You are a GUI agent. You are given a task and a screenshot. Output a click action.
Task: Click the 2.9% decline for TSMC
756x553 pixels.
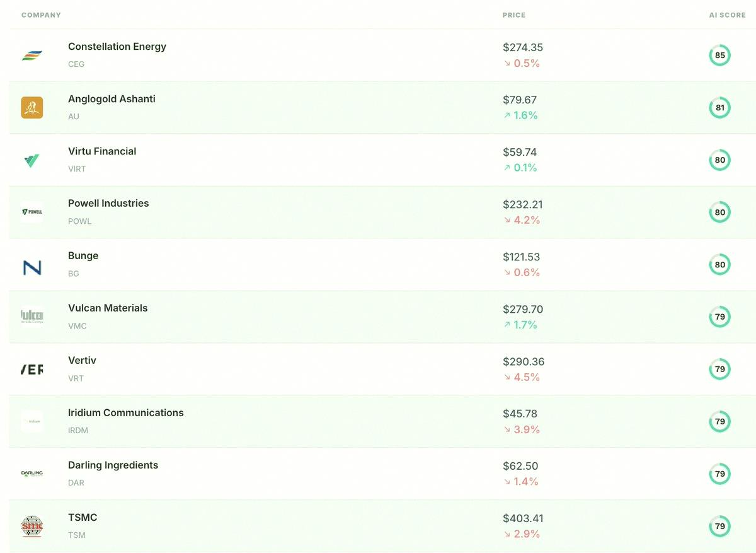pos(522,535)
